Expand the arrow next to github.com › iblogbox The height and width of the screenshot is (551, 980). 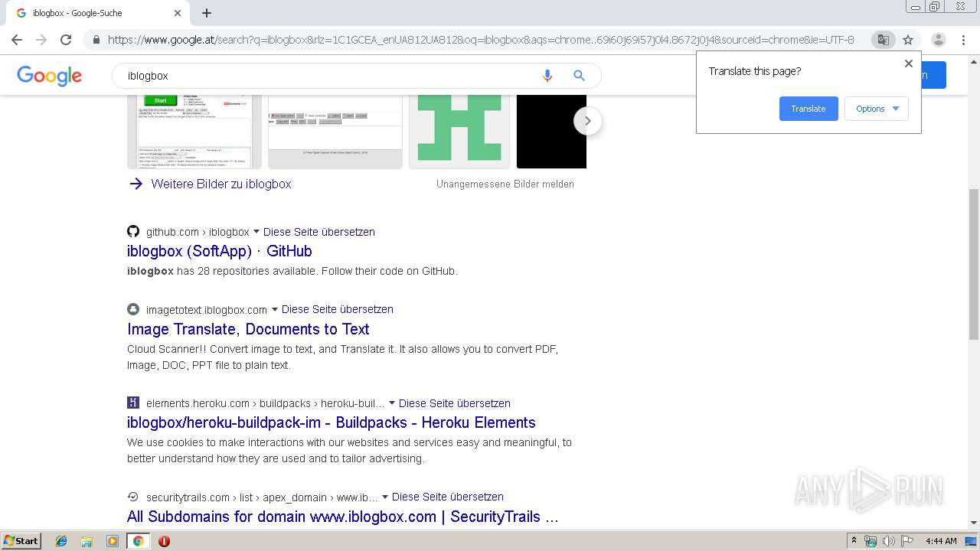pyautogui.click(x=256, y=232)
